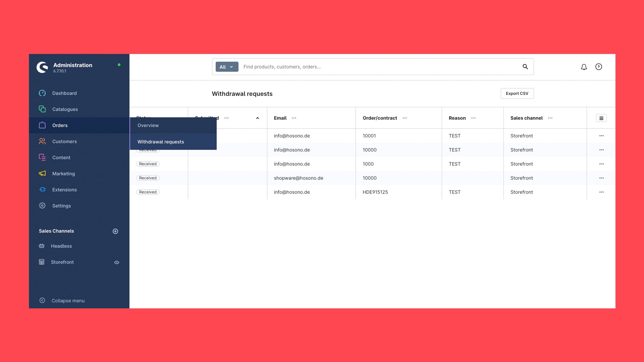This screenshot has height=362, width=644.
Task: Focus the global search input field
Action: point(379,67)
